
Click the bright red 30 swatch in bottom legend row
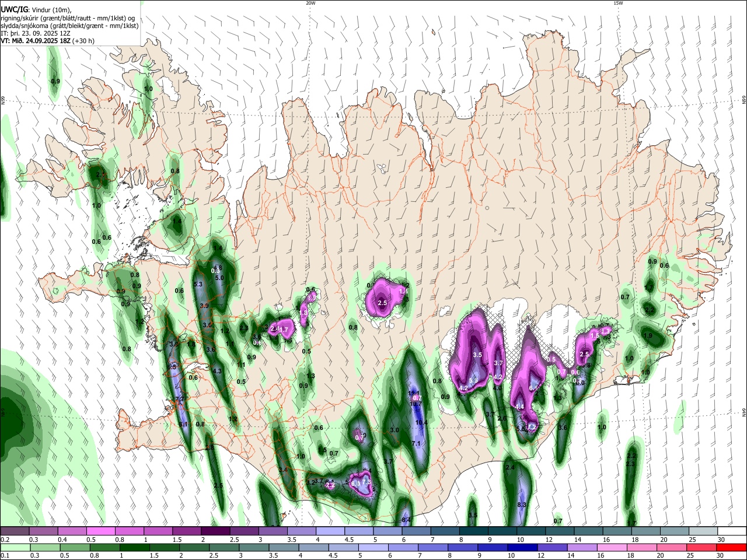731,547
